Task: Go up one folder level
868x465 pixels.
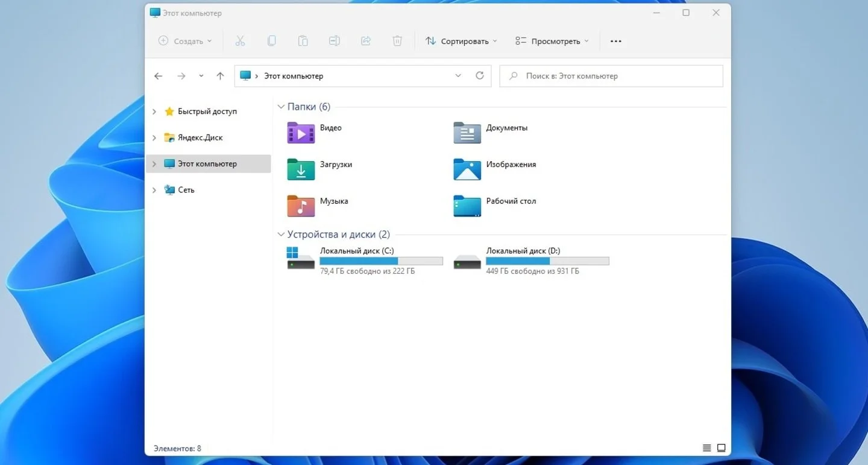Action: click(x=220, y=76)
